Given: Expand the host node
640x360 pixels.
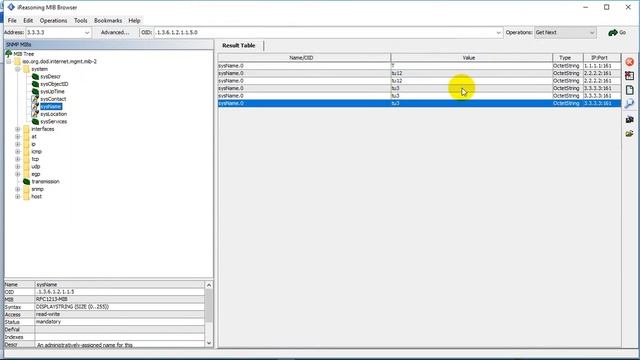Looking at the screenshot, I should (x=18, y=196).
